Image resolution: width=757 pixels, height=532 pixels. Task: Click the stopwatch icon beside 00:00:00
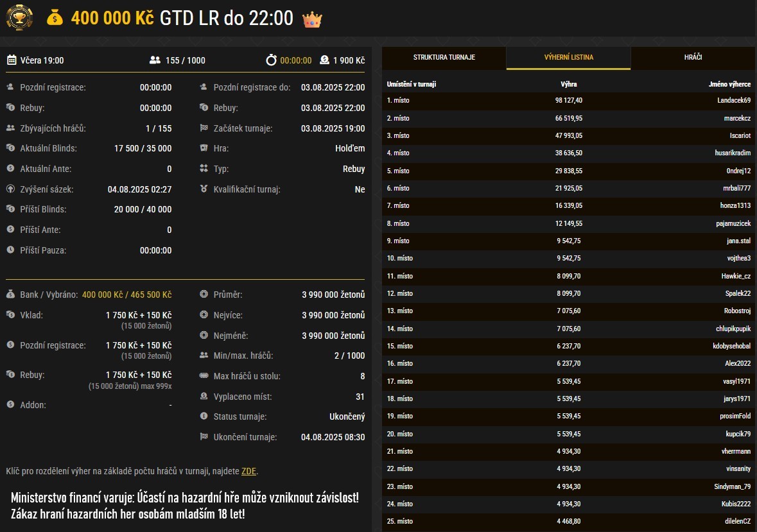[272, 60]
